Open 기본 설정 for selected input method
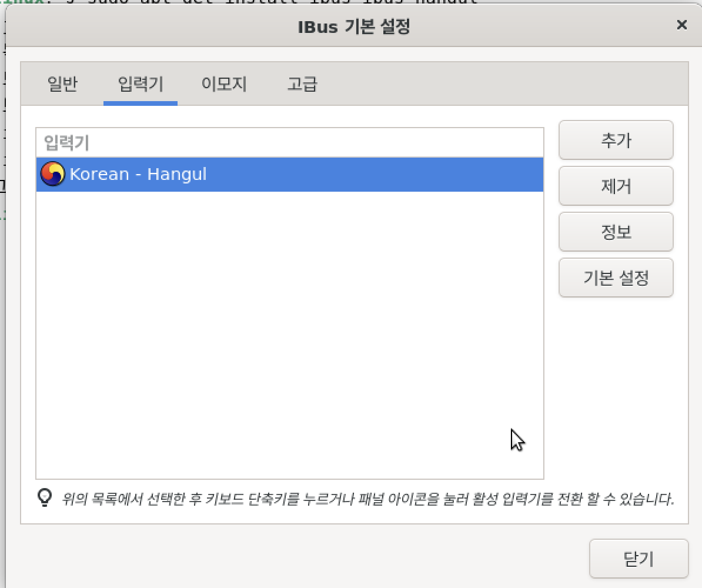 (616, 278)
